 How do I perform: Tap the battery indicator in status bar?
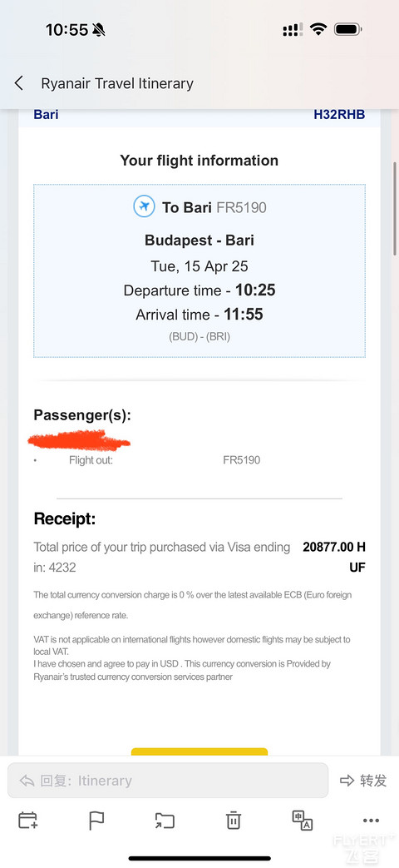[x=348, y=29]
